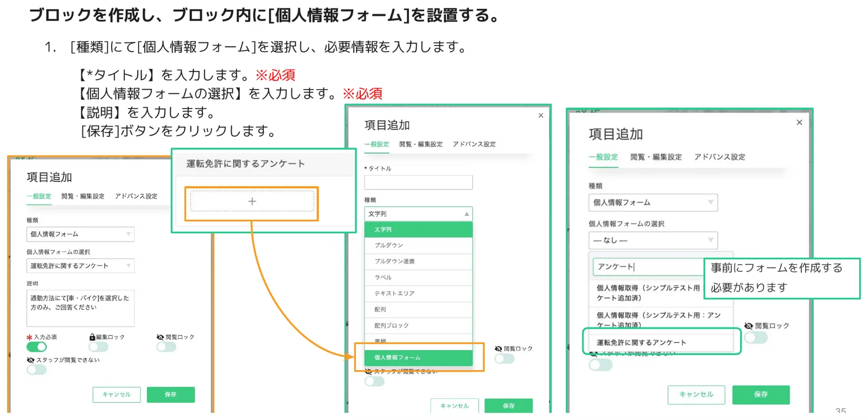Image resolution: width=868 pixels, height=420 pixels.
Task: Turn off the 入力必須 switch in left dialog
Action: coord(36,347)
